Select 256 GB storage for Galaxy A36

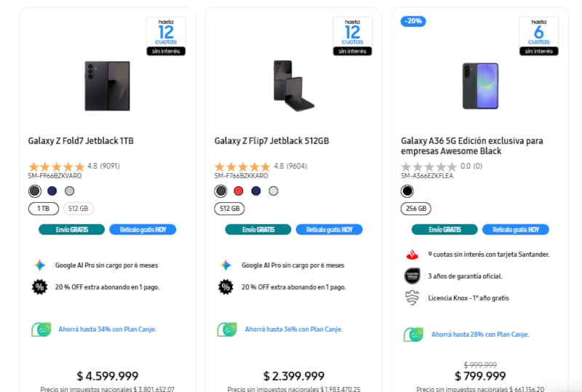[416, 209]
